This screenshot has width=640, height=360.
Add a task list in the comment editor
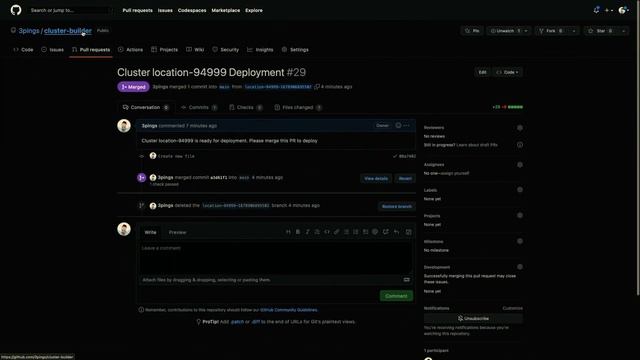[x=365, y=232]
